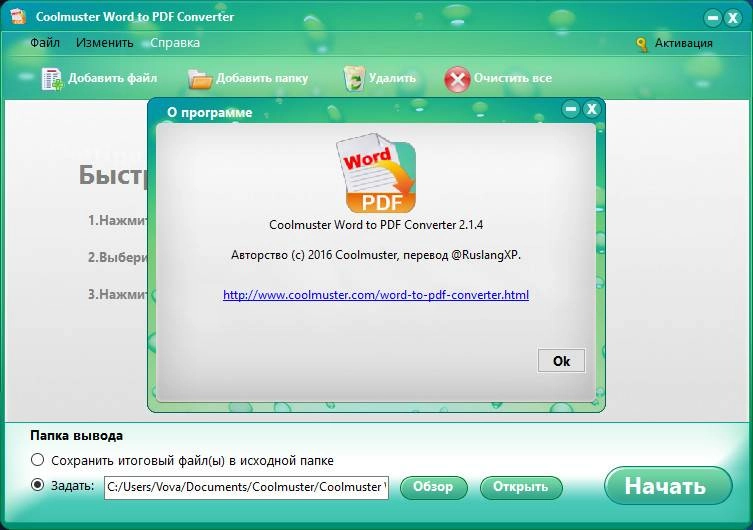Click the Добавить папку toolbar label
This screenshot has width=753, height=530.
coord(262,78)
